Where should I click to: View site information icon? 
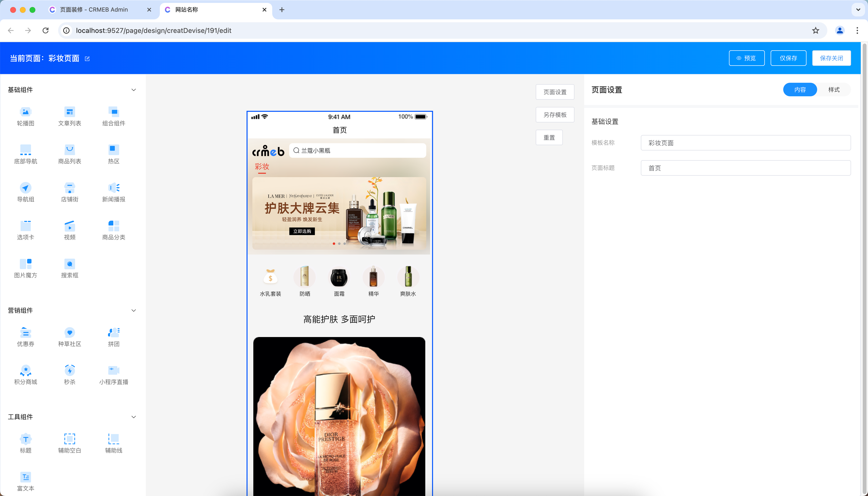[67, 31]
